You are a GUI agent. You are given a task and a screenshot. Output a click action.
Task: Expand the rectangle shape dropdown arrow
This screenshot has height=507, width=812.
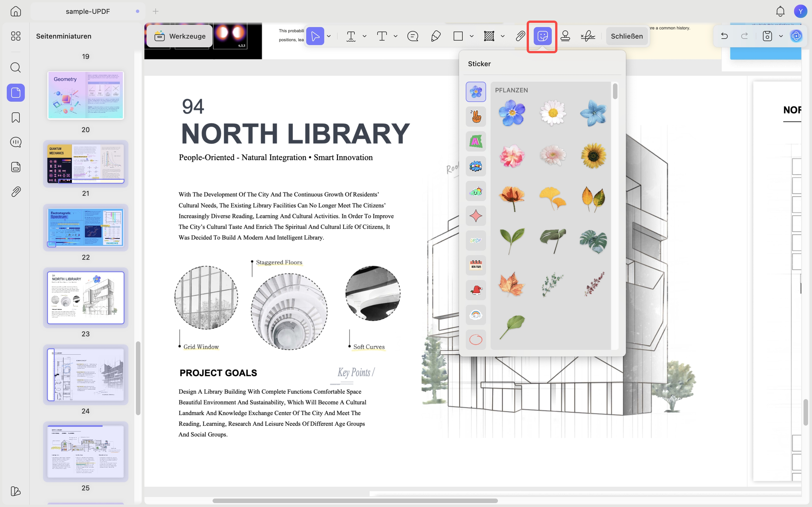471,36
